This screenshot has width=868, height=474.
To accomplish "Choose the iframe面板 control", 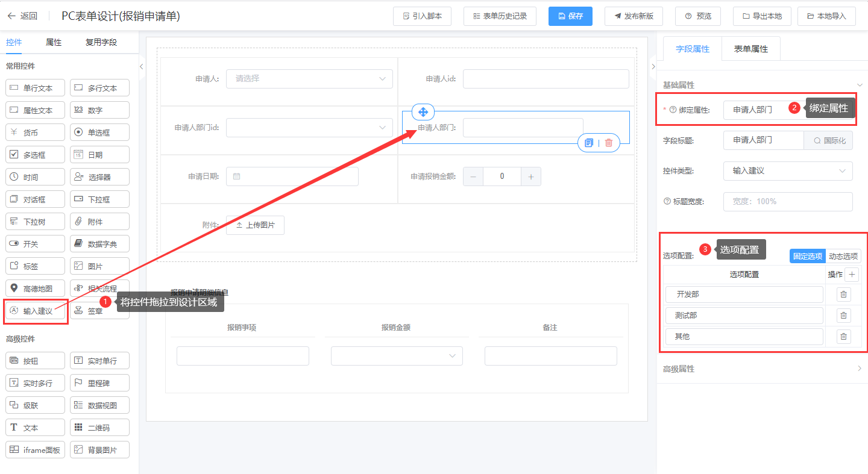I will (x=35, y=450).
